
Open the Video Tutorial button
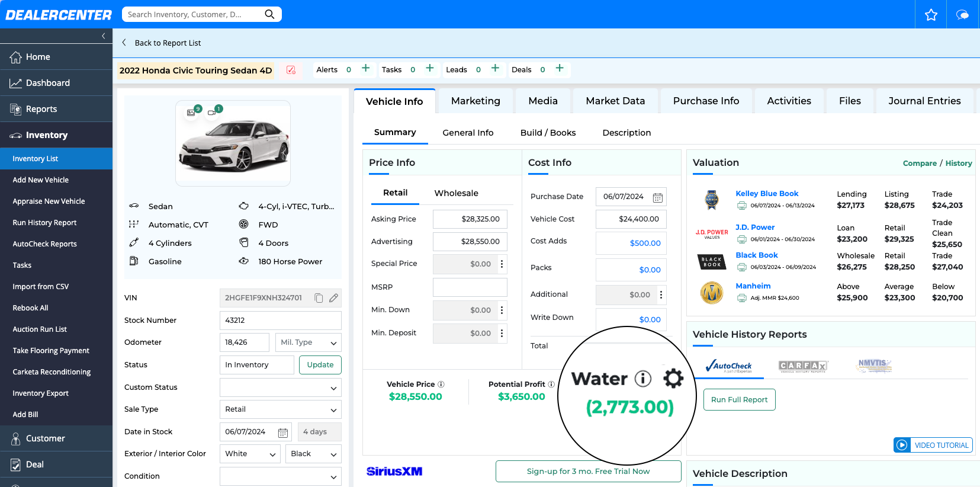[x=933, y=445]
